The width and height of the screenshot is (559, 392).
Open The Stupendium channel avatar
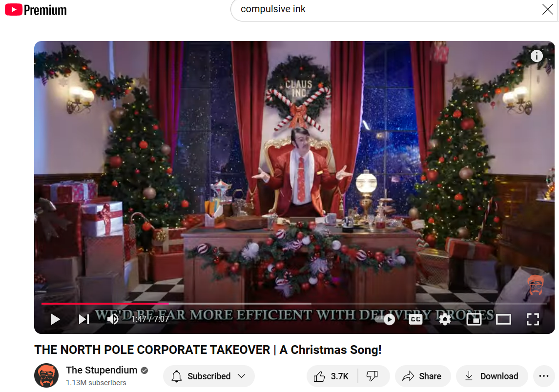46,375
